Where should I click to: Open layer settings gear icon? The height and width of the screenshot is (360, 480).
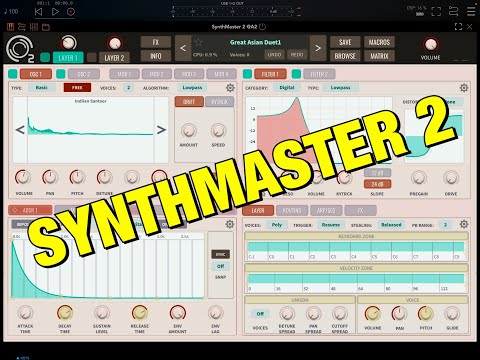point(464,224)
